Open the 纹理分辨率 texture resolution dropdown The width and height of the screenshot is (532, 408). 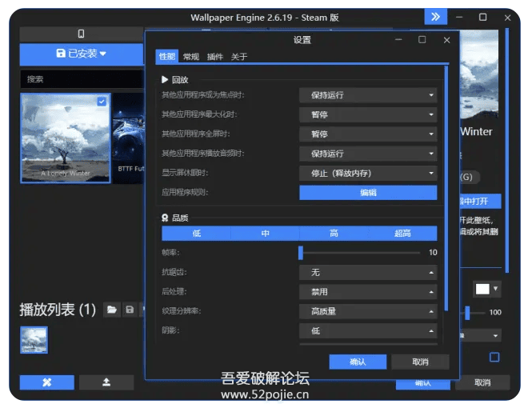pos(368,311)
